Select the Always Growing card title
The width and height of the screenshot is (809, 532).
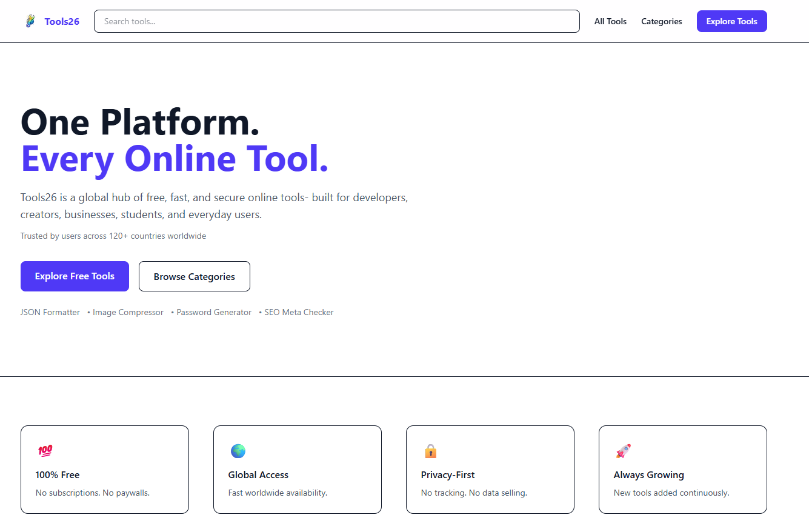click(648, 475)
